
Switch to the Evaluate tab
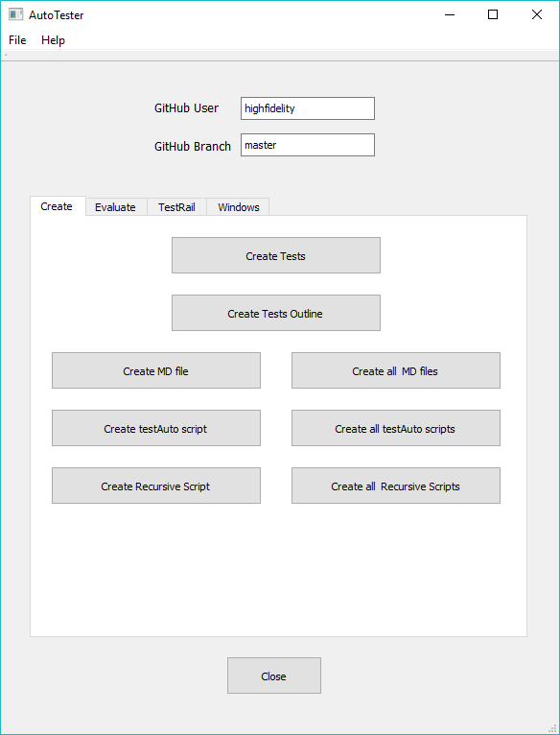tap(115, 207)
